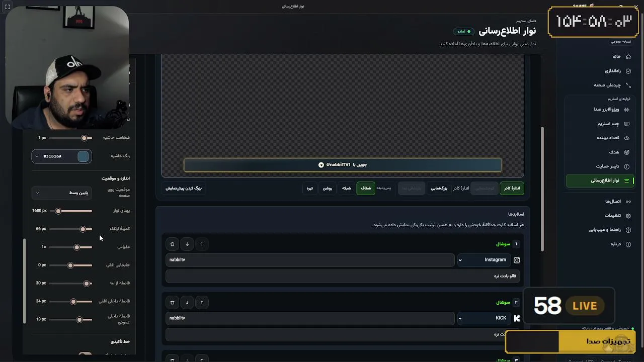Click the help question-mark icon
This screenshot has height=362, width=644.
(x=628, y=230)
